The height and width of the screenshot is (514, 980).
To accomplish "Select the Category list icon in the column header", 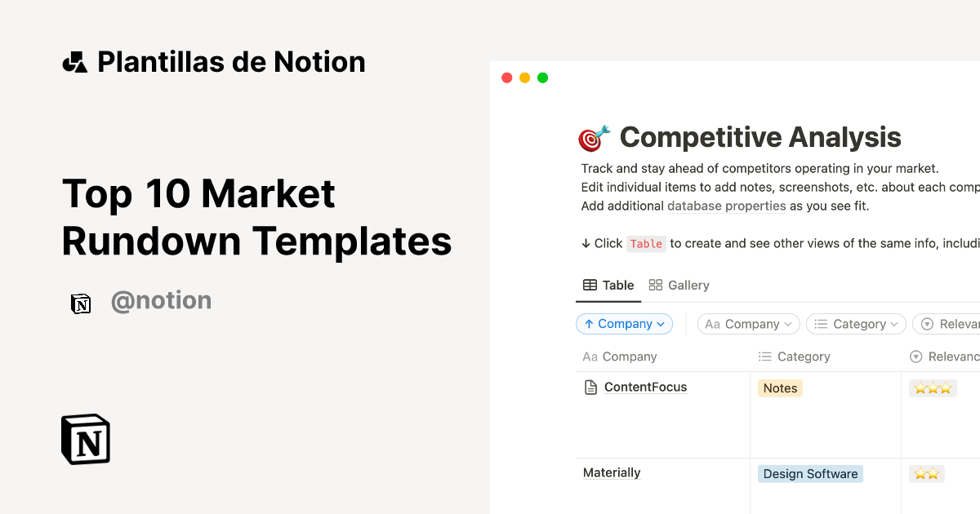I will 764,357.
